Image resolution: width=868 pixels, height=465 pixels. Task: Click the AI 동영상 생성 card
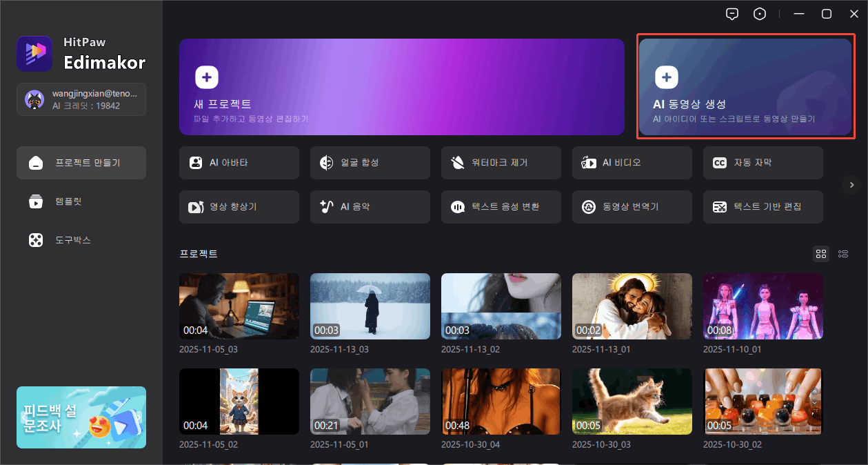pos(745,87)
